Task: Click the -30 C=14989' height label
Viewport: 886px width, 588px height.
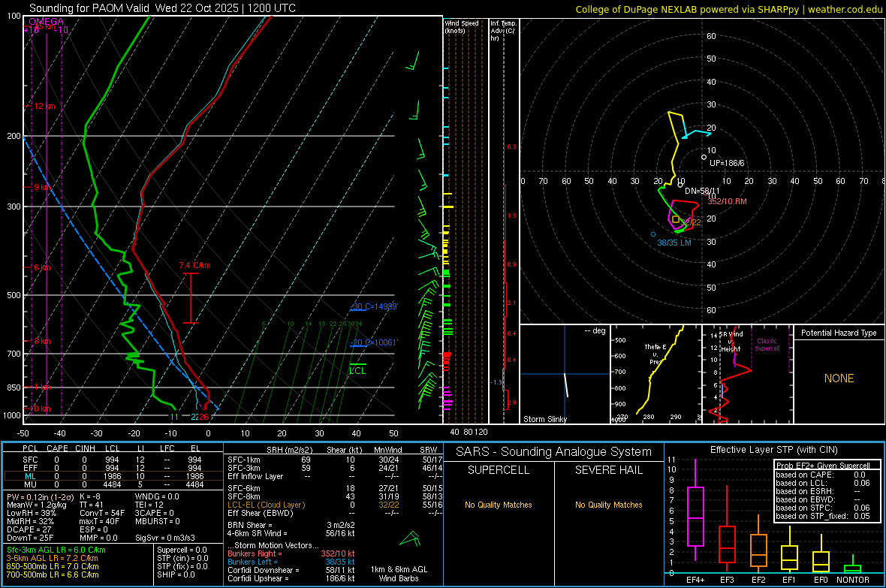Action: (x=374, y=306)
